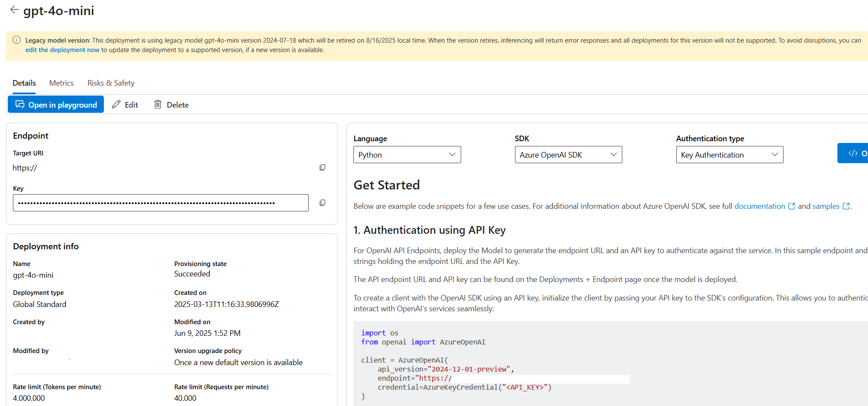Open the deployment in playground

click(x=56, y=105)
